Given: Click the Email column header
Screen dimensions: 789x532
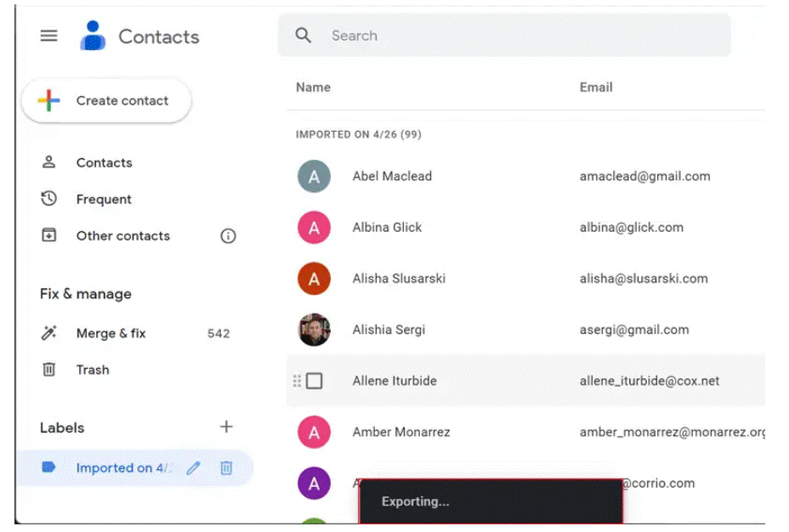Looking at the screenshot, I should pyautogui.click(x=596, y=88).
